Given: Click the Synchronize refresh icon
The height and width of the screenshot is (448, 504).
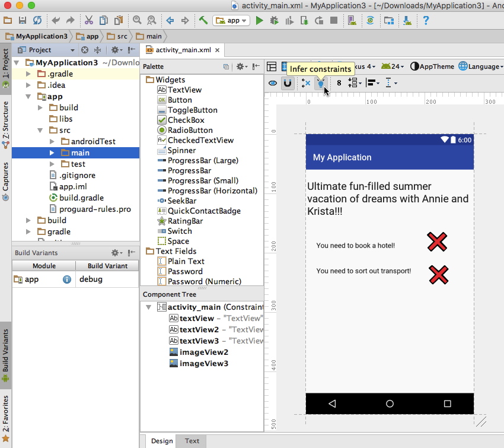Looking at the screenshot, I should tap(37, 21).
